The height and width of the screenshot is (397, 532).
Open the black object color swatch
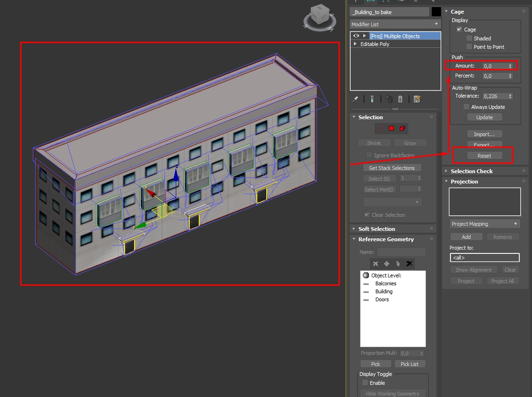(x=436, y=12)
